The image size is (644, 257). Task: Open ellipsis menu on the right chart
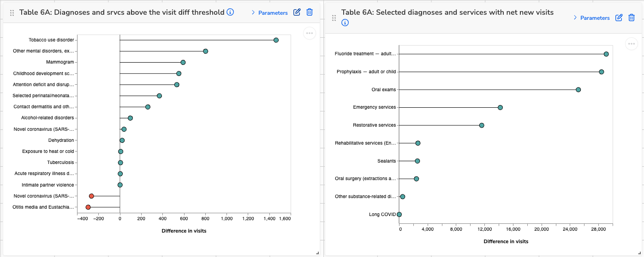[x=632, y=44]
